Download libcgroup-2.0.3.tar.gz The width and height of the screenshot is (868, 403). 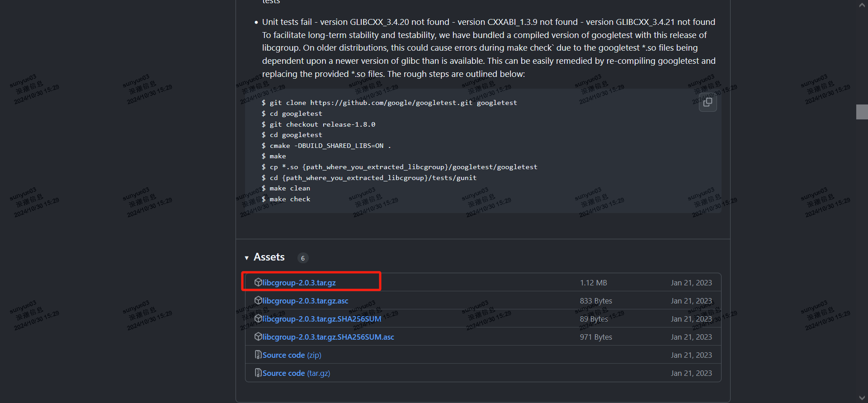point(299,283)
